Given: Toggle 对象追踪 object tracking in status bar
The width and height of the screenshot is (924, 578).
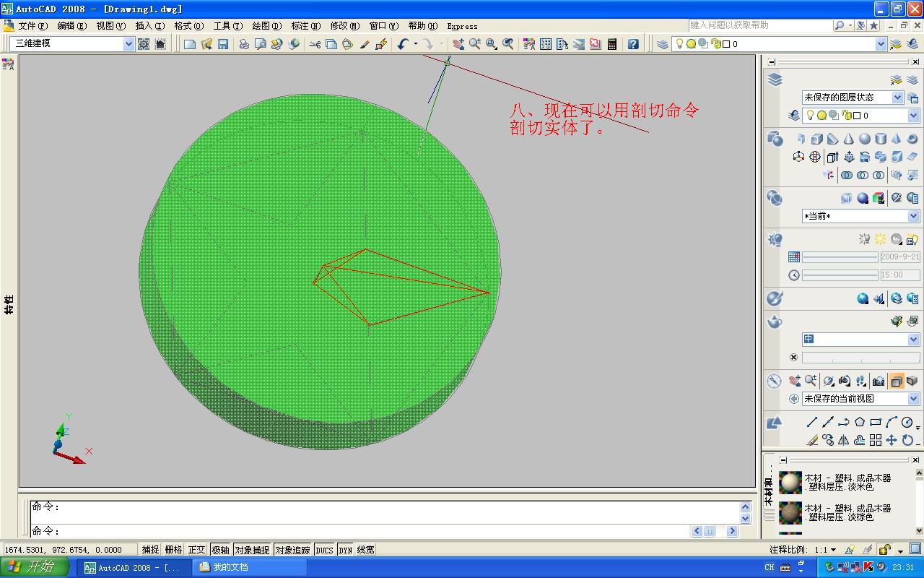Looking at the screenshot, I should 292,550.
